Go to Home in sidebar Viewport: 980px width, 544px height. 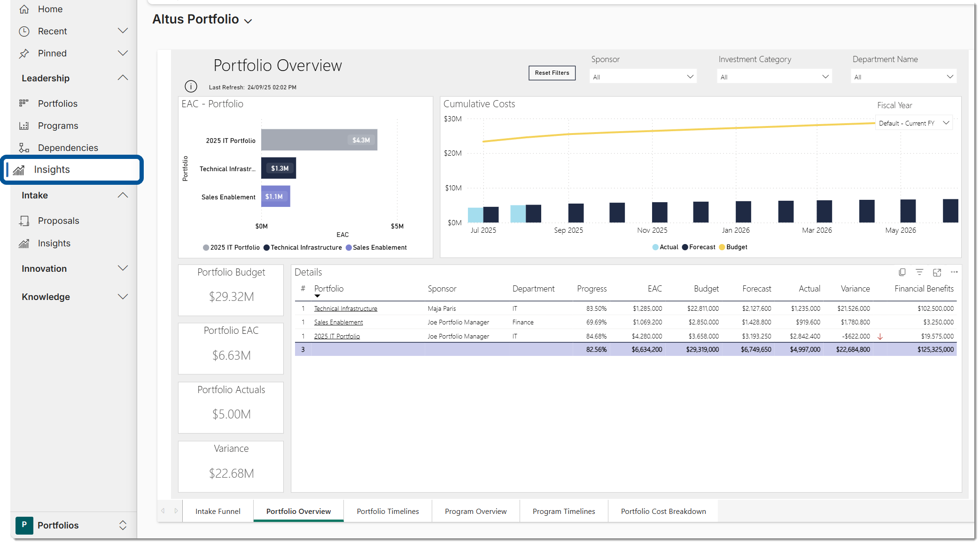(50, 9)
